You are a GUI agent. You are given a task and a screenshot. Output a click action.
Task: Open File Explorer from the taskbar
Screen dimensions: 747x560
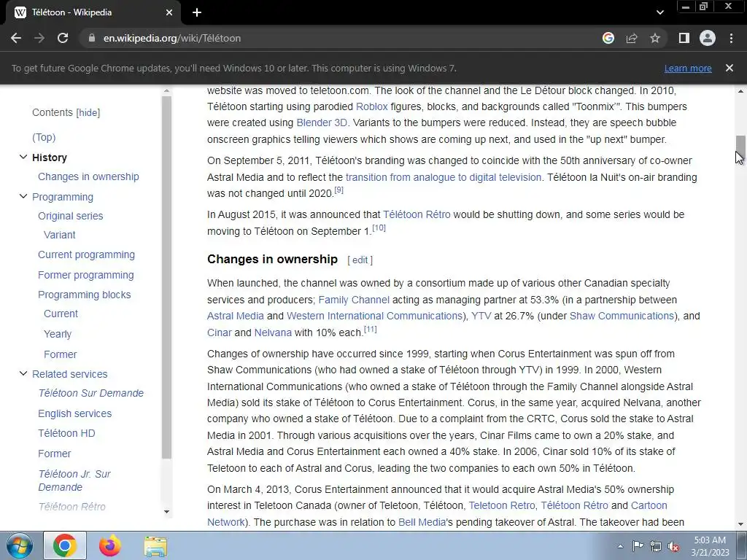click(155, 545)
